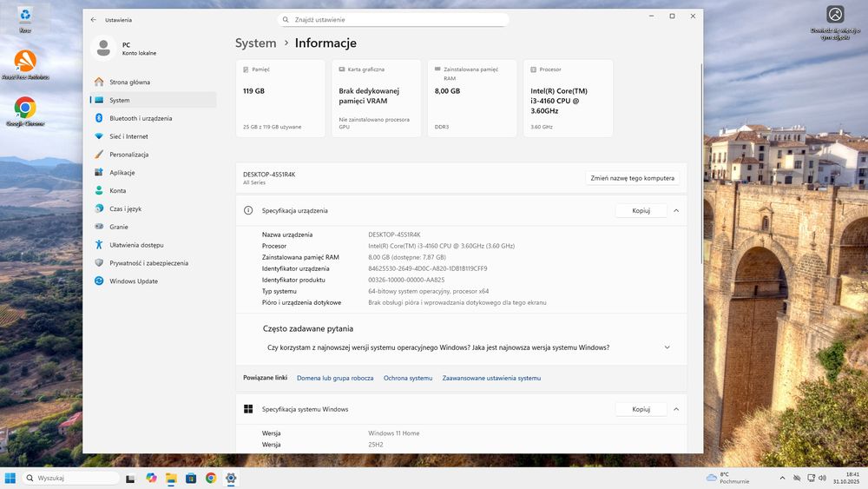
Task: Open the Zainstalowana pamięć RAM card
Action: pyautogui.click(x=472, y=98)
